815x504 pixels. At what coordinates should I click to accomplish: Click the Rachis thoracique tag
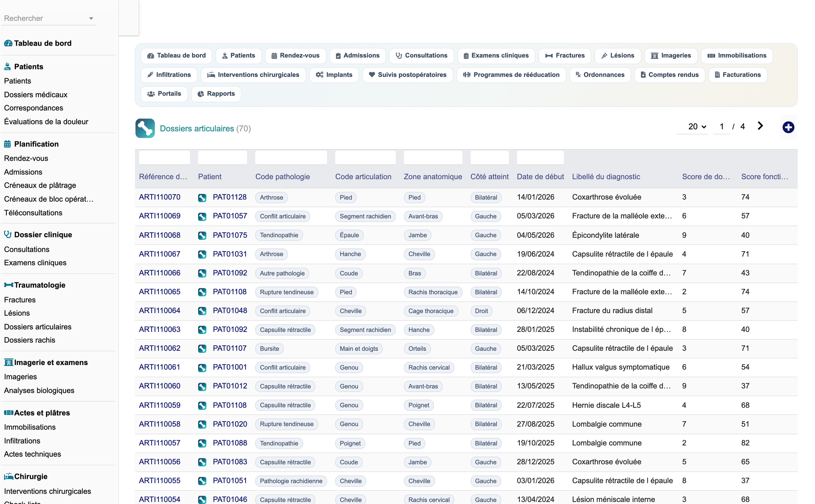pos(433,292)
